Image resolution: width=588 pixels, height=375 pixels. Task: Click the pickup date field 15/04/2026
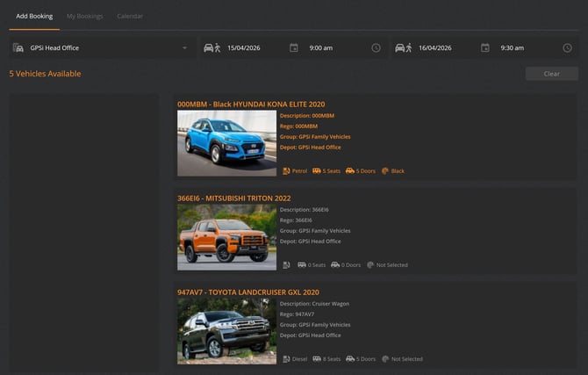[244, 47]
